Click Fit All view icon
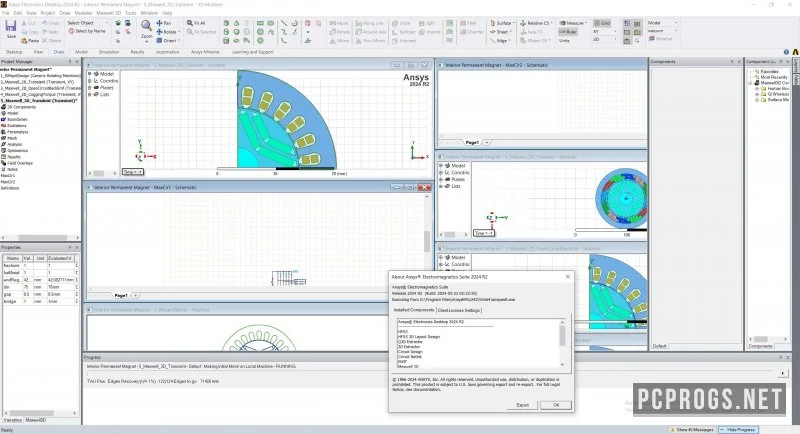Image resolution: width=800 pixels, height=434 pixels. (x=196, y=23)
